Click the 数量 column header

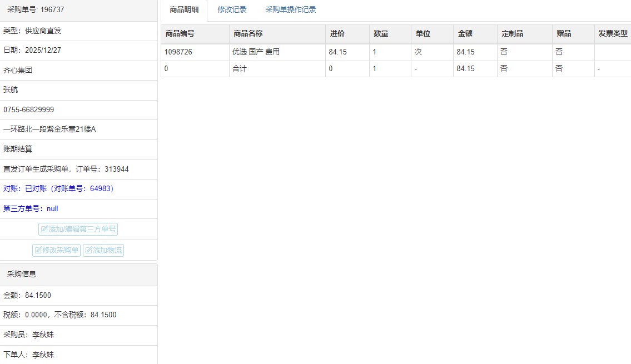click(381, 34)
